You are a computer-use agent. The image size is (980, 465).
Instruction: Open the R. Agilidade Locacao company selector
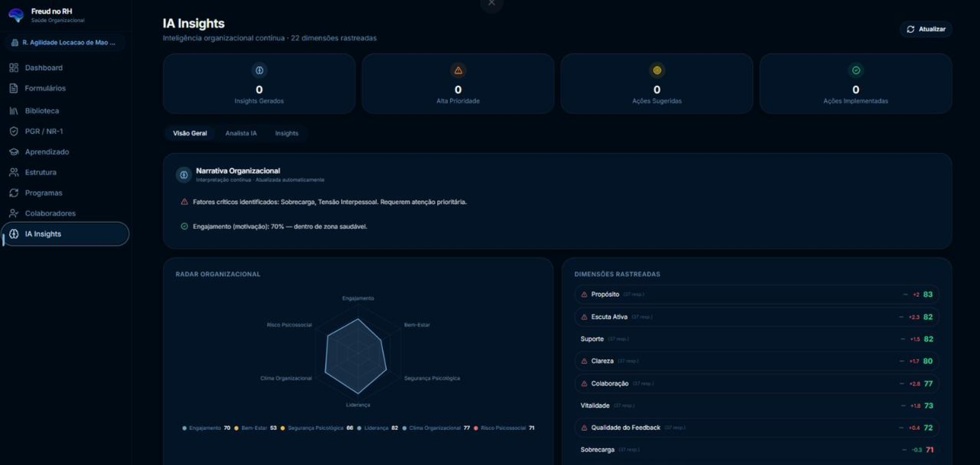click(x=65, y=43)
